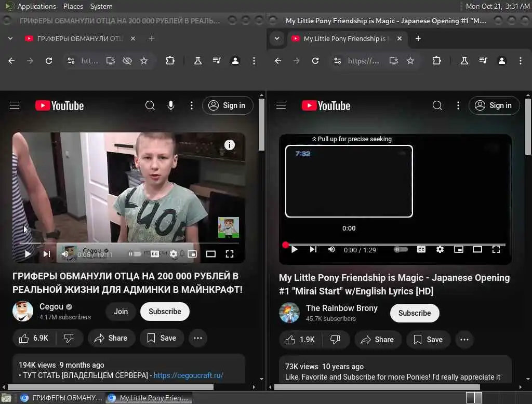Bookmark the page in right browser
This screenshot has width=532, height=404.
[x=410, y=61]
